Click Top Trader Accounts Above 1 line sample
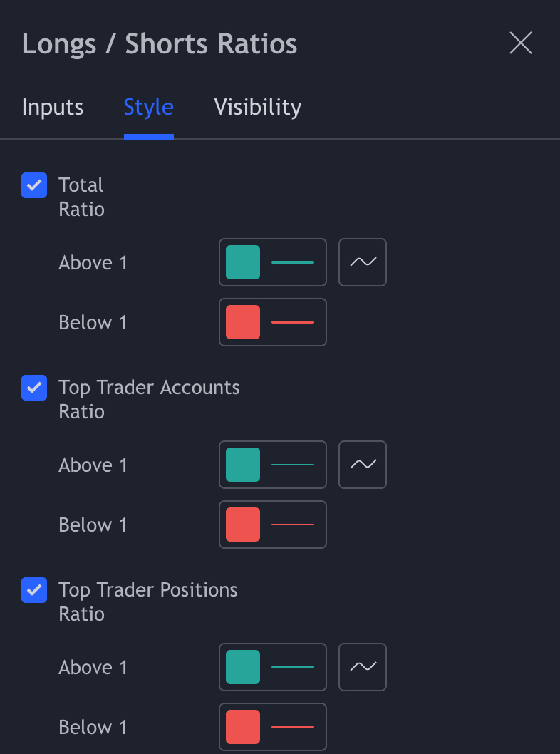The width and height of the screenshot is (560, 754). click(x=293, y=465)
